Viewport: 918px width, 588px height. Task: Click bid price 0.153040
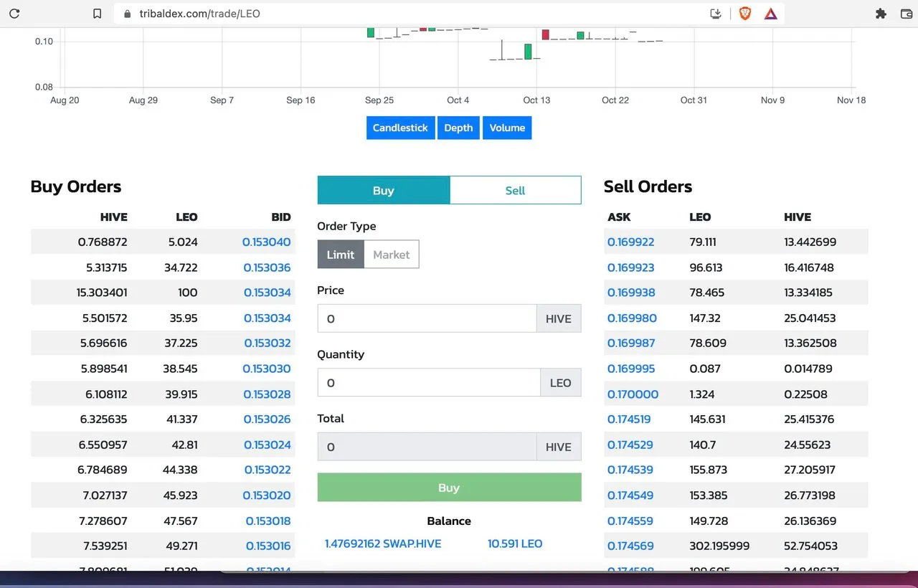(x=267, y=242)
